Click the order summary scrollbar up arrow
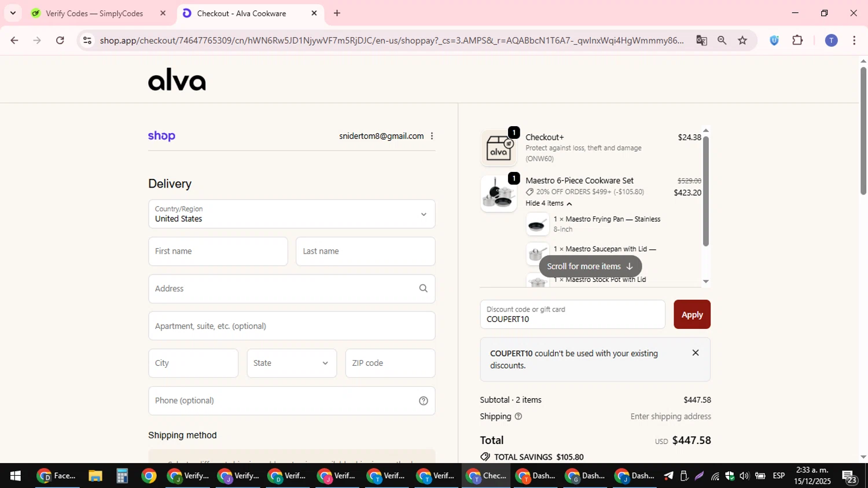This screenshot has width=868, height=488. coord(705,130)
